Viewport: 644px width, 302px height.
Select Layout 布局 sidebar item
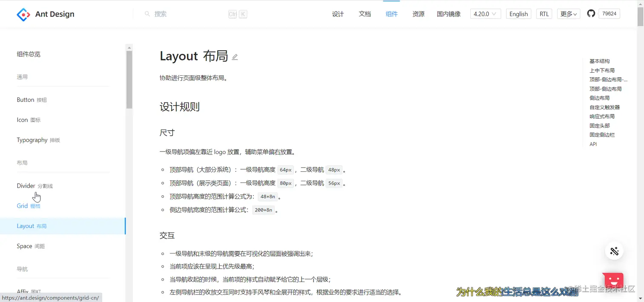[63, 226]
